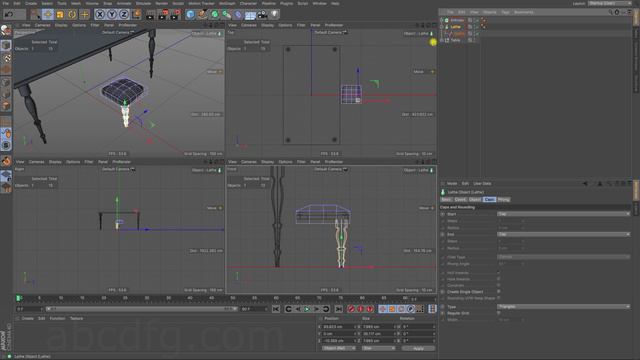Screen dimensions: 640x360
Task: Select the Rotate tool icon
Action: click(x=72, y=15)
